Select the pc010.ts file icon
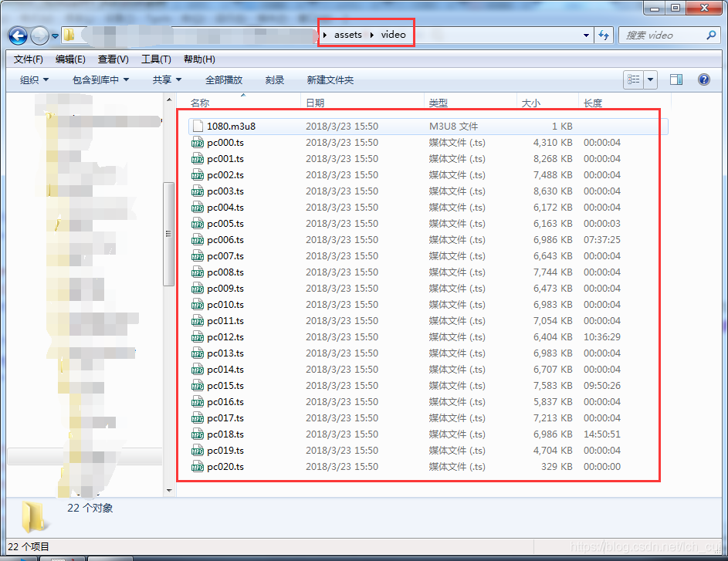Screen dimensions: 728x561 [198, 304]
